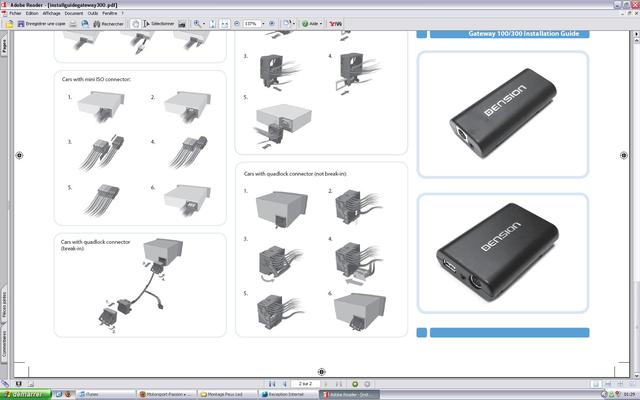Switch to Montage Peus Led taskbar folder

pos(227,395)
